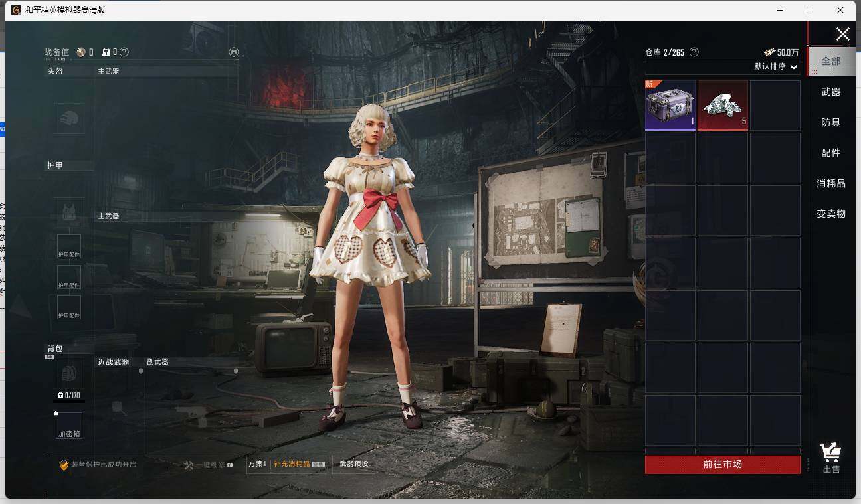Click the help icon next to 仓库 2/265
The width and height of the screenshot is (861, 504).
[694, 52]
